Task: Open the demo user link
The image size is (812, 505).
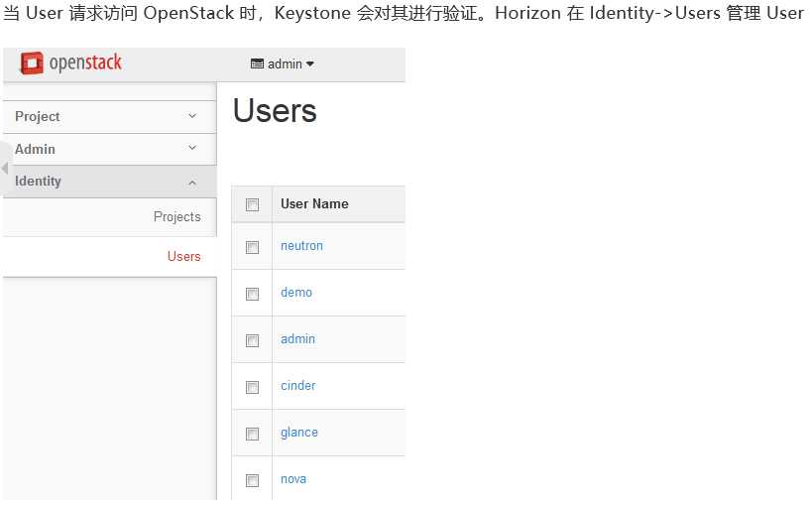Action: coord(296,293)
